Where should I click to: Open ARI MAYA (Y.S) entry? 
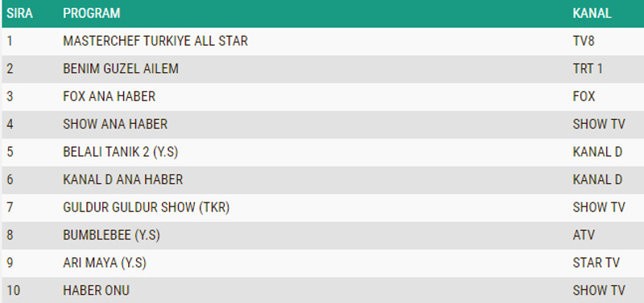(x=105, y=263)
